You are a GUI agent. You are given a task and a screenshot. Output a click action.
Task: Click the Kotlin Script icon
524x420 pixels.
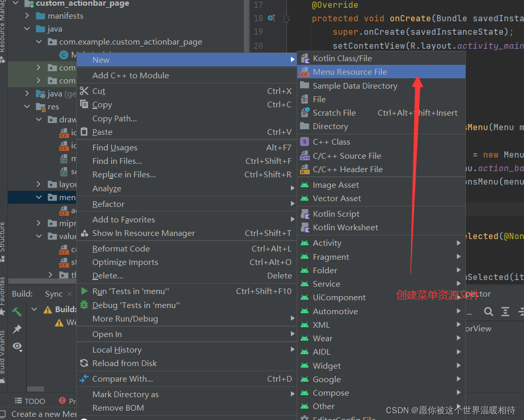tap(305, 214)
